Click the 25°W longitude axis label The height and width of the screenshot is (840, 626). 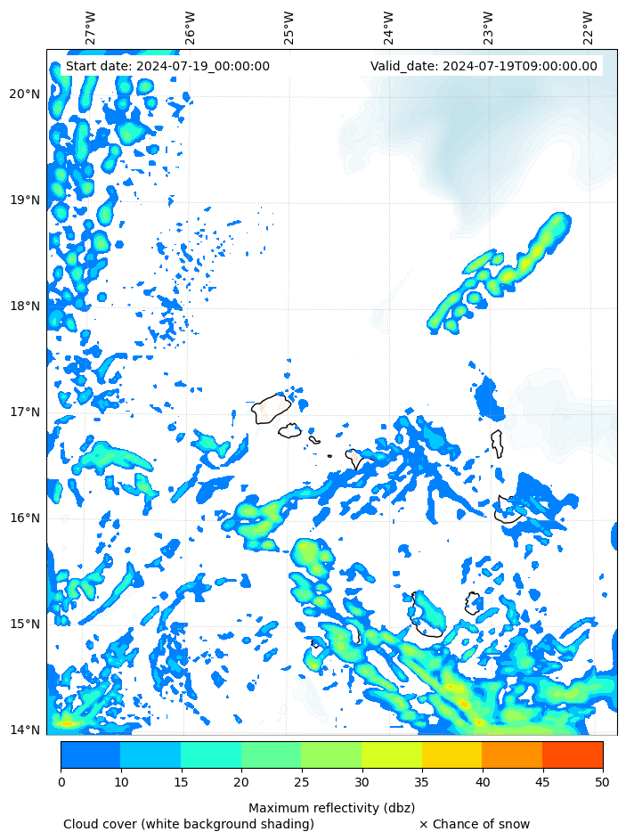(289, 29)
